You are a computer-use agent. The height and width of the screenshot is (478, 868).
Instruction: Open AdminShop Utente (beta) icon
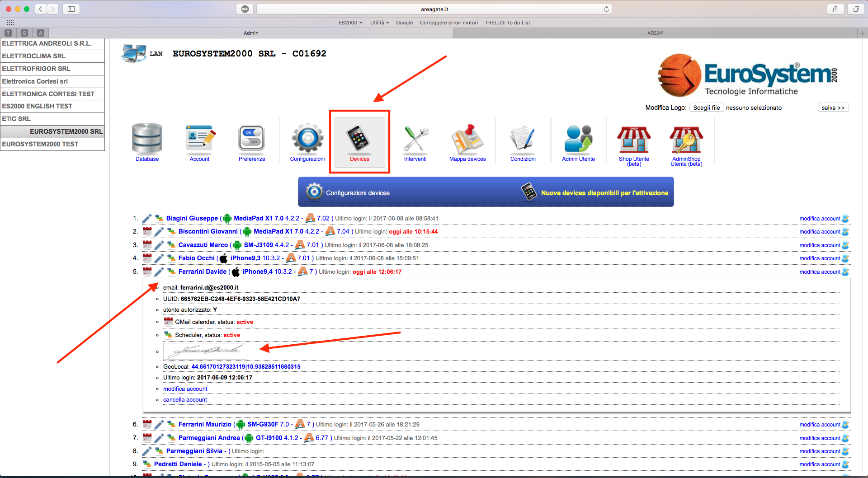tap(686, 140)
